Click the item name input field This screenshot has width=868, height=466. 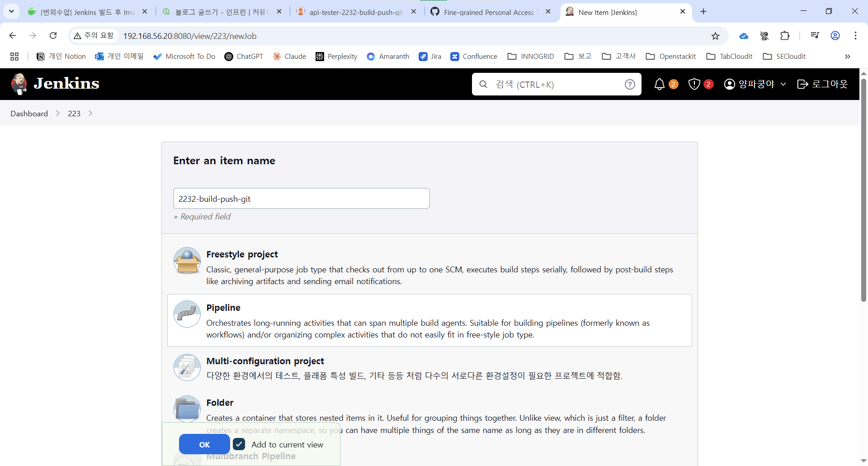point(302,199)
